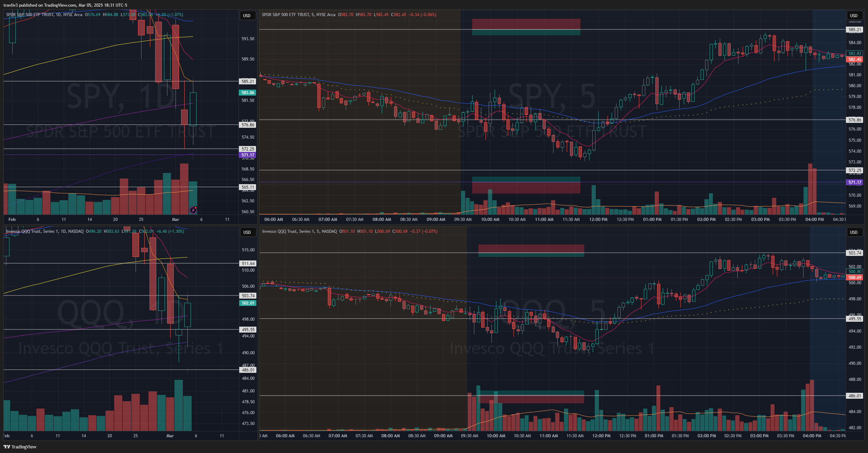The width and height of the screenshot is (868, 453).
Task: Click the purple 571.17 price label on SPY daily
Action: [x=248, y=155]
